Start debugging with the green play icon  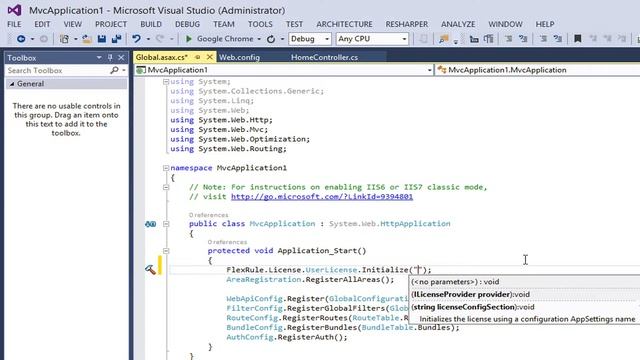189,39
